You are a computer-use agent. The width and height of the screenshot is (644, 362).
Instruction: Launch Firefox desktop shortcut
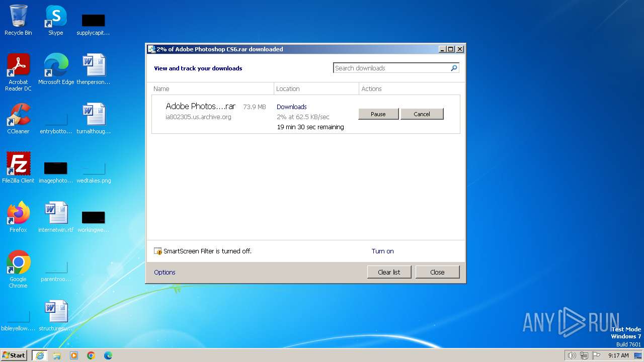(18, 217)
